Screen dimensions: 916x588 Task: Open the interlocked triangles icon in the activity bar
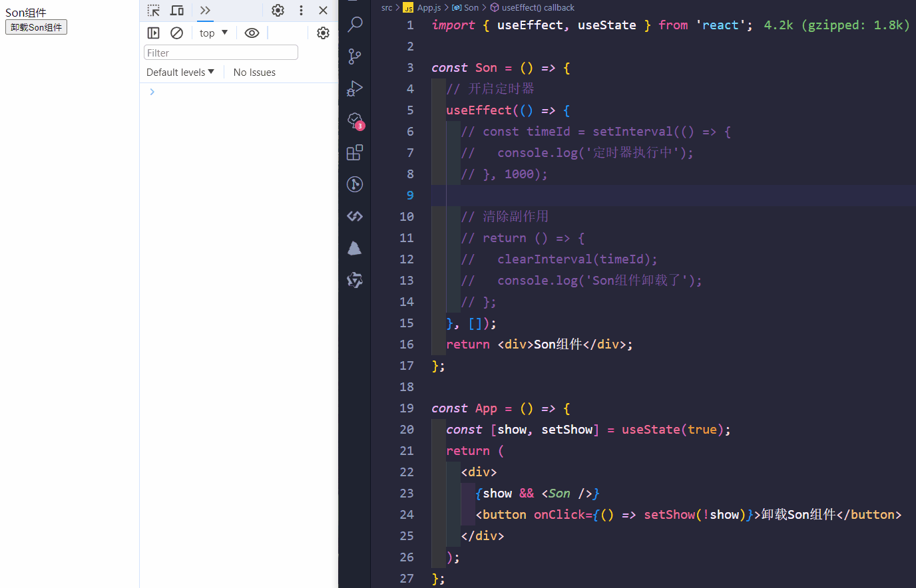click(355, 280)
